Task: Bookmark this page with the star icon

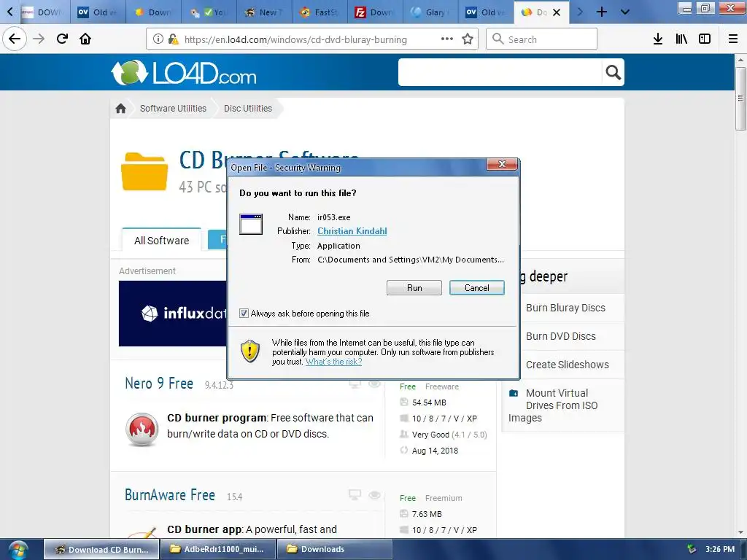Action: [468, 39]
